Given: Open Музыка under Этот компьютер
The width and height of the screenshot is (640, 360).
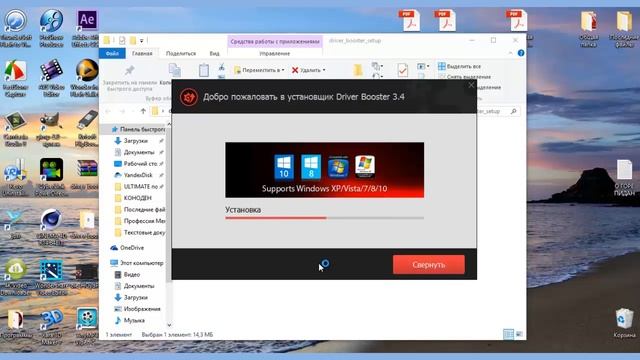Looking at the screenshot, I should (x=130, y=320).
